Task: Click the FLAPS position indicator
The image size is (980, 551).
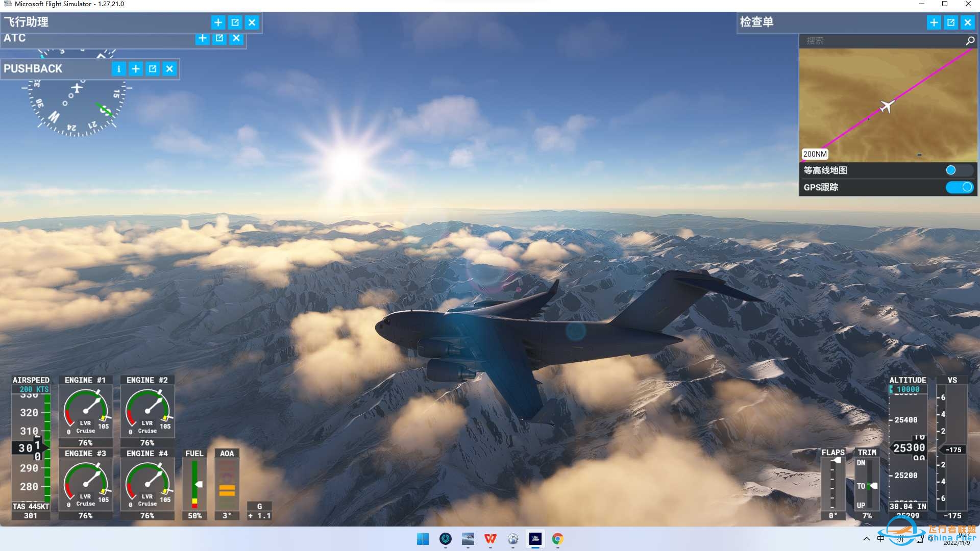Action: point(833,484)
